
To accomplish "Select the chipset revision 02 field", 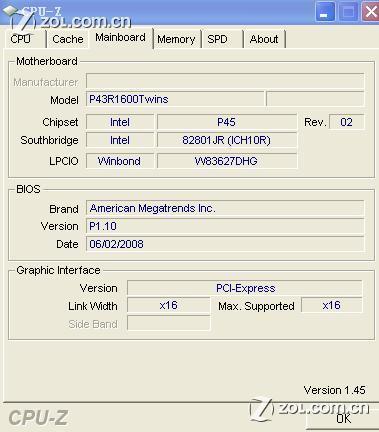I will click(347, 122).
